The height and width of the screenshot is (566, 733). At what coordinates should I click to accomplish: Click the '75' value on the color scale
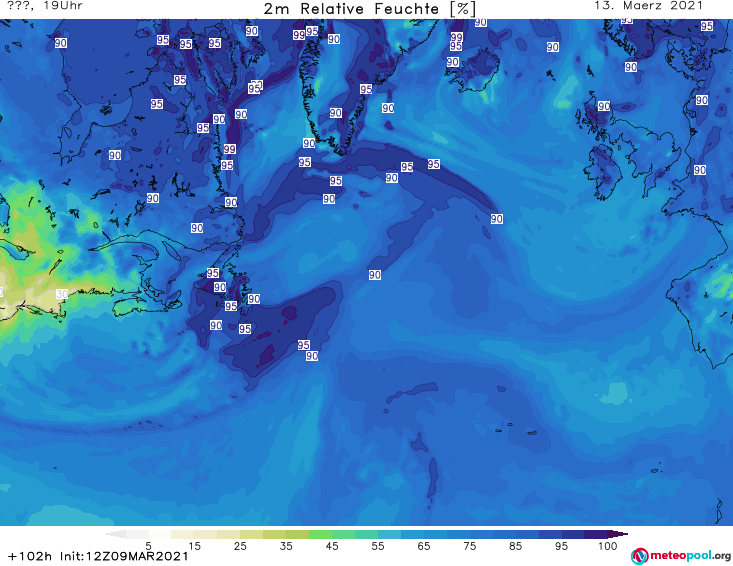(469, 546)
